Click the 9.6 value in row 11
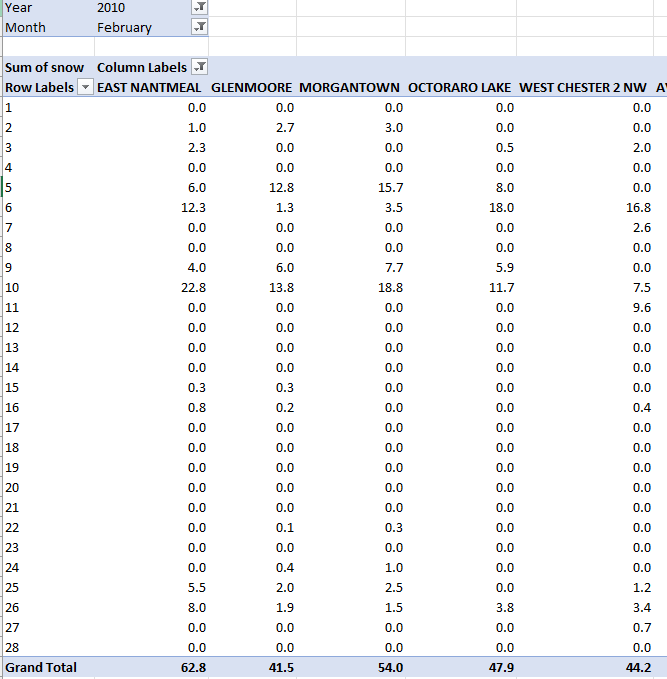The height and width of the screenshot is (679, 667). tap(640, 307)
